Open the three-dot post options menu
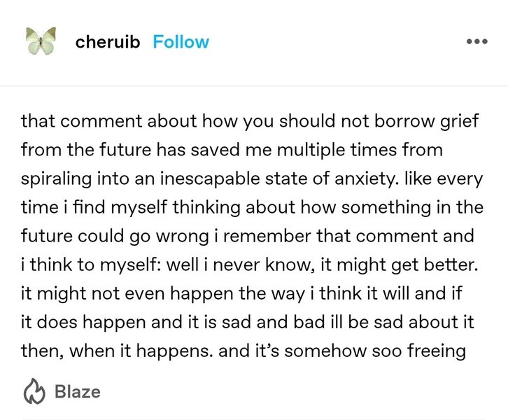 click(476, 41)
